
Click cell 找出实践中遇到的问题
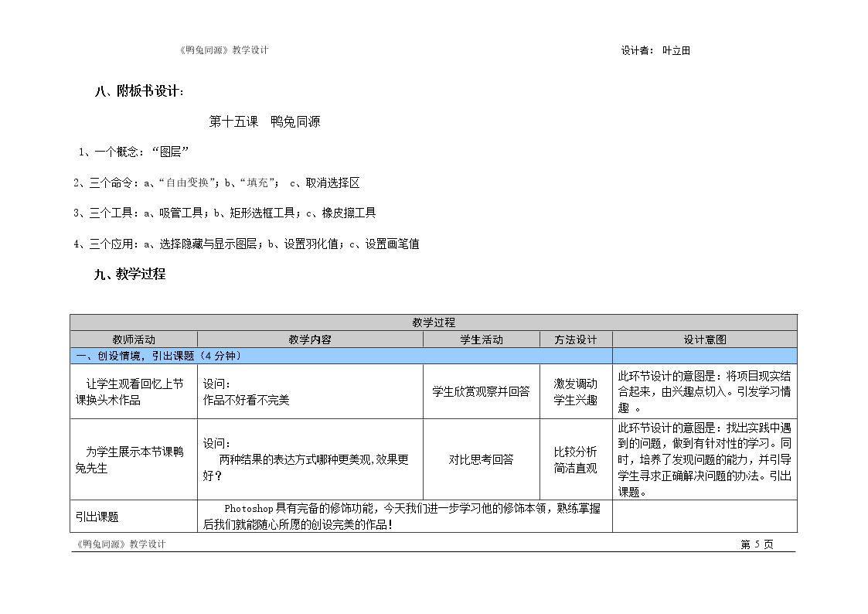(705, 459)
